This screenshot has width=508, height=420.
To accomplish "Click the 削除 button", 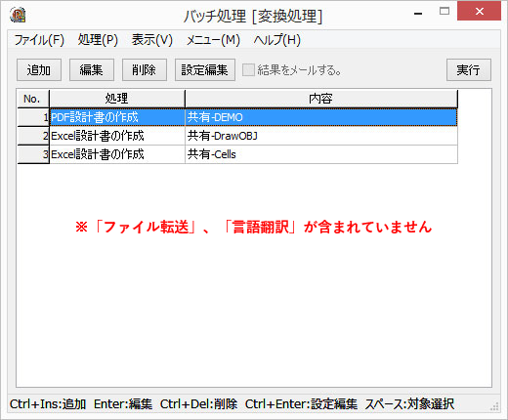I will pos(145,69).
